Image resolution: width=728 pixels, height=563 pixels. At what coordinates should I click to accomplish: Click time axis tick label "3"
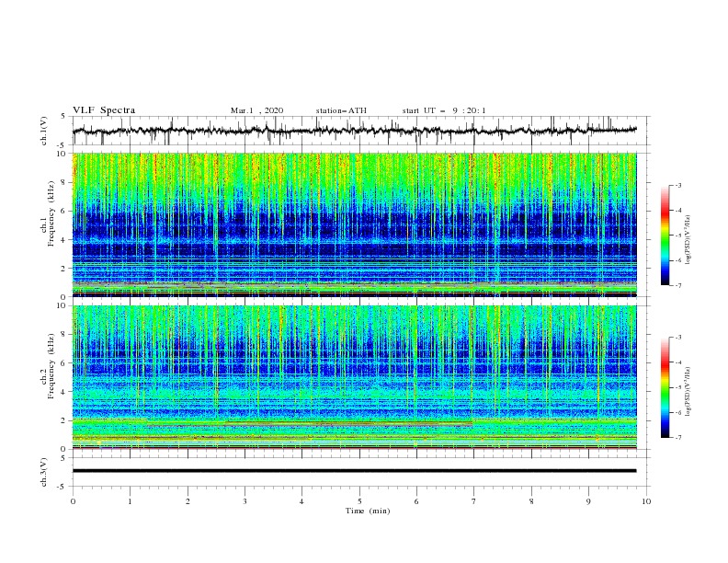(245, 501)
